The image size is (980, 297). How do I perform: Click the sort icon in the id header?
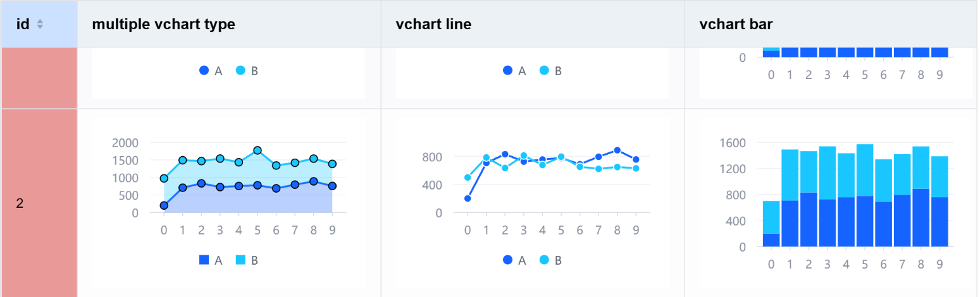point(40,25)
